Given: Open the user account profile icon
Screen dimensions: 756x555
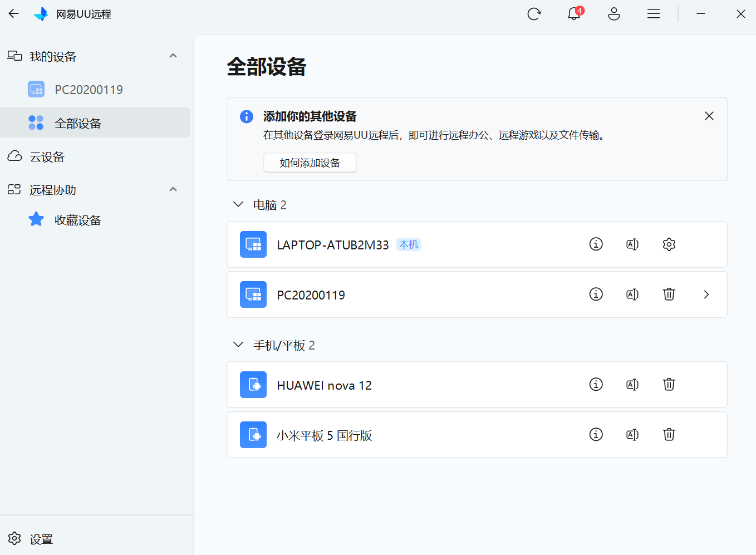Looking at the screenshot, I should pos(613,14).
